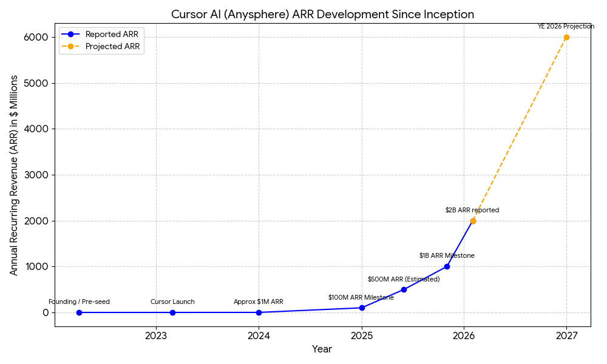Click the '$500M ARR (Estimated)' annotation label
The width and height of the screenshot is (607, 364).
404,279
